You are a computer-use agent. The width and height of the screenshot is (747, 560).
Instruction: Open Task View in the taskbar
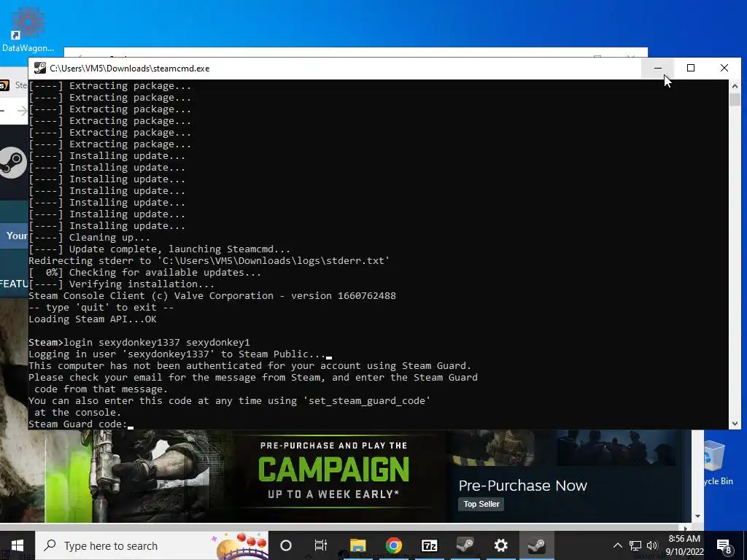(x=321, y=545)
